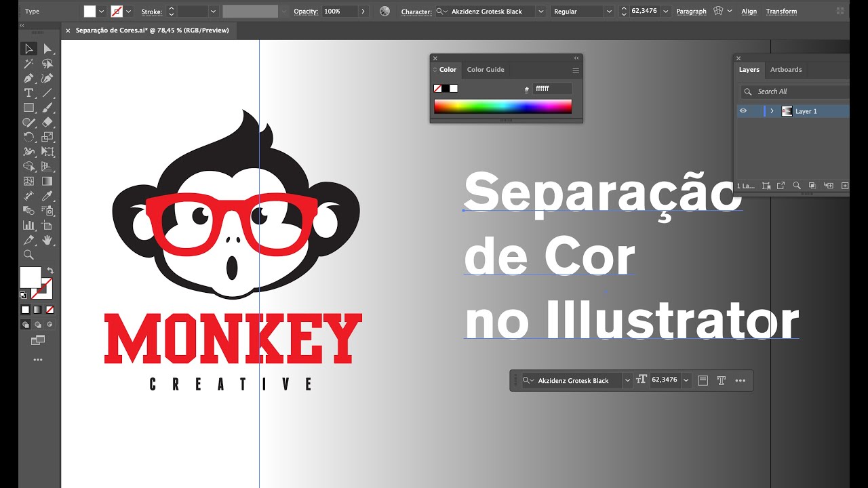Image resolution: width=868 pixels, height=488 pixels.
Task: Set paint mode to None
Action: 50,310
